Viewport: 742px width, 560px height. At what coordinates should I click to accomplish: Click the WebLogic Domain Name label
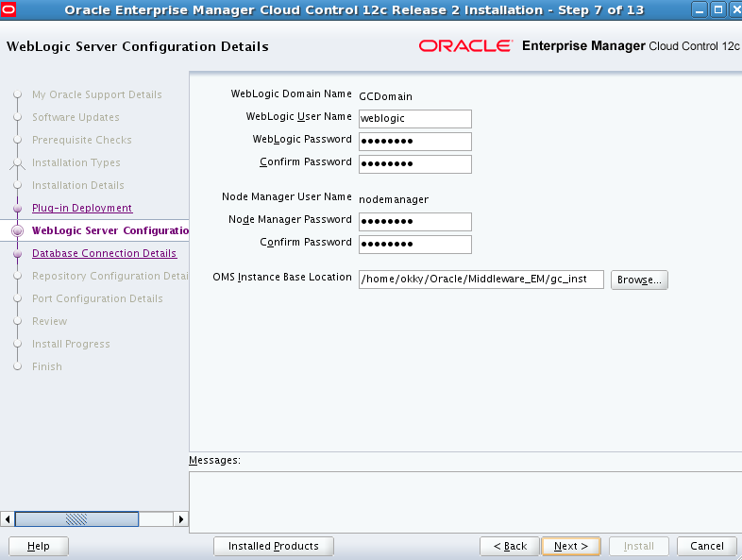[x=291, y=93]
